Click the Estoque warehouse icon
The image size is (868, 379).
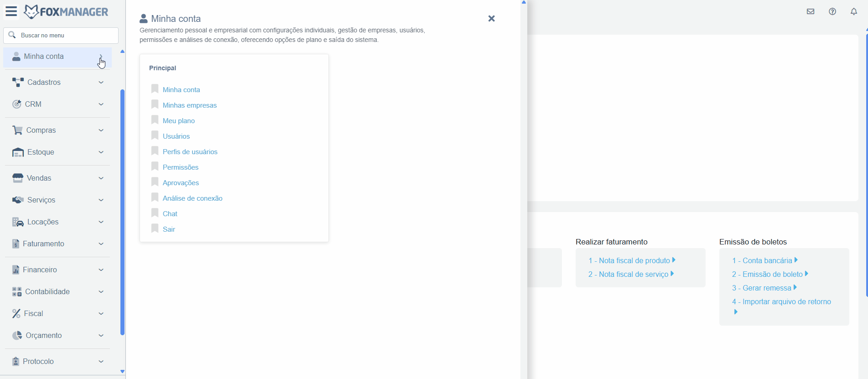point(18,152)
